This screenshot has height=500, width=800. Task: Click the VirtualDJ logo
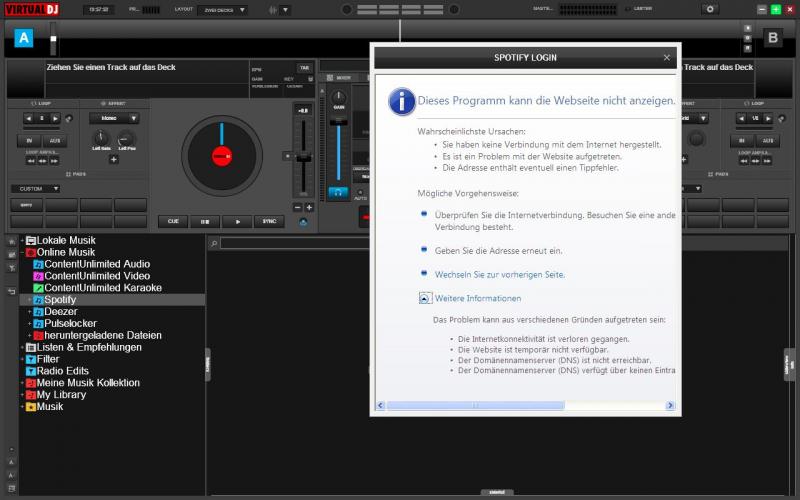[32, 9]
